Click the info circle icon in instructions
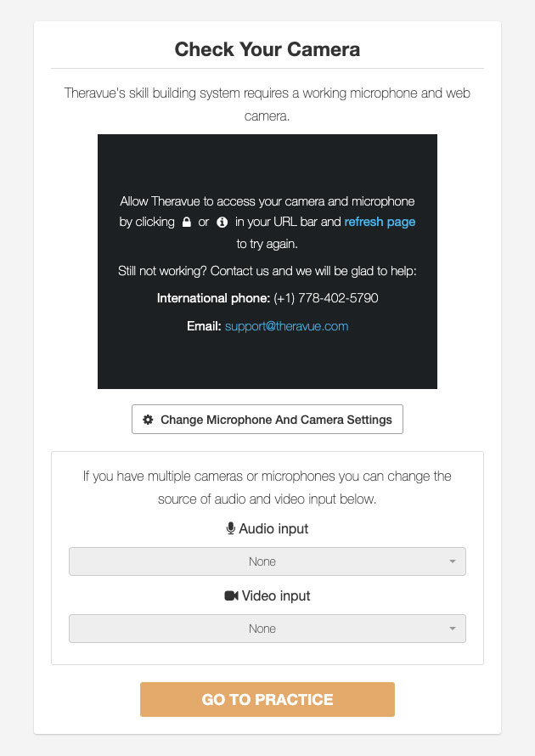 click(222, 222)
